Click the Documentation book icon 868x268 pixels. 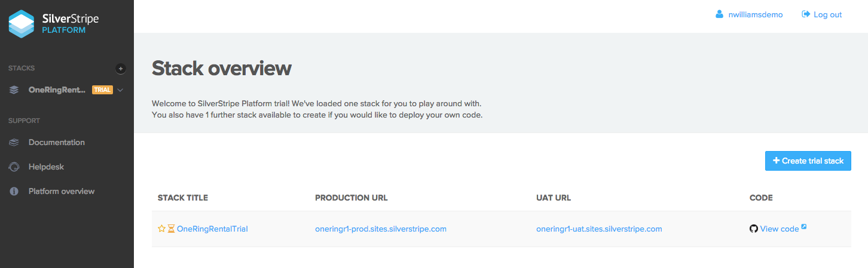(14, 143)
